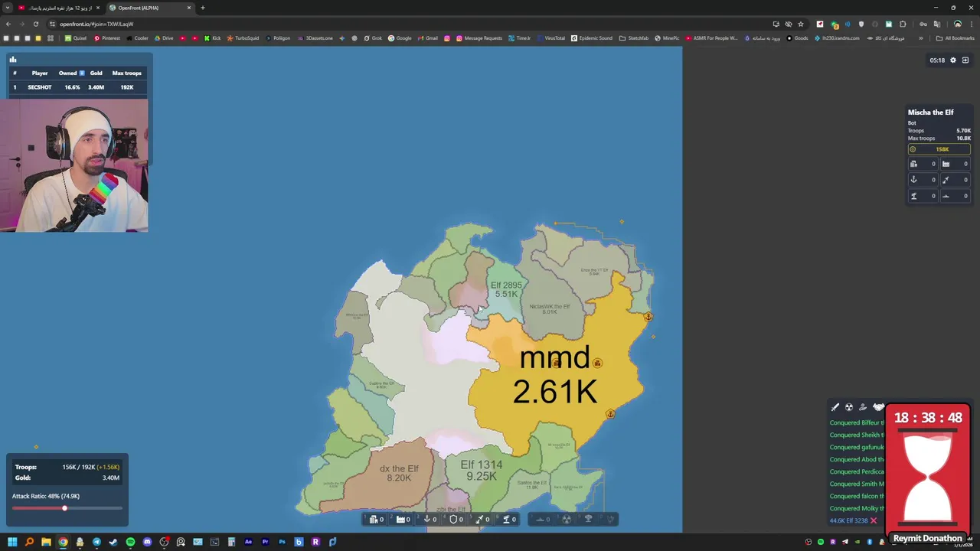Select the defense post shield icon
980x551 pixels.
(453, 520)
